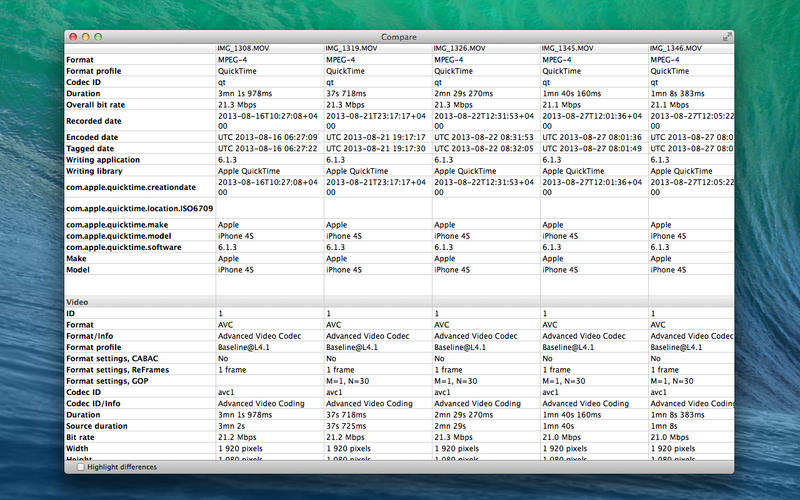This screenshot has height=500, width=800.
Task: Click the Make row label
Action: click(x=76, y=258)
